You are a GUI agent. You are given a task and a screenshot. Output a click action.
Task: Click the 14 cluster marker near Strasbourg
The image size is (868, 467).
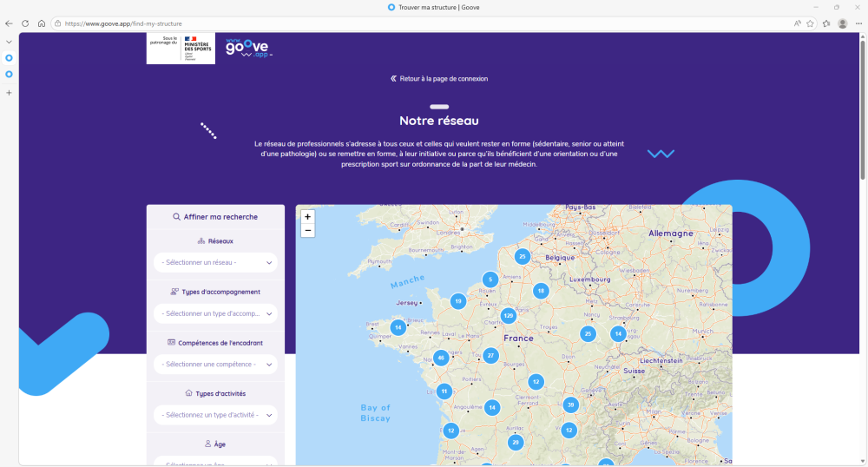click(618, 333)
